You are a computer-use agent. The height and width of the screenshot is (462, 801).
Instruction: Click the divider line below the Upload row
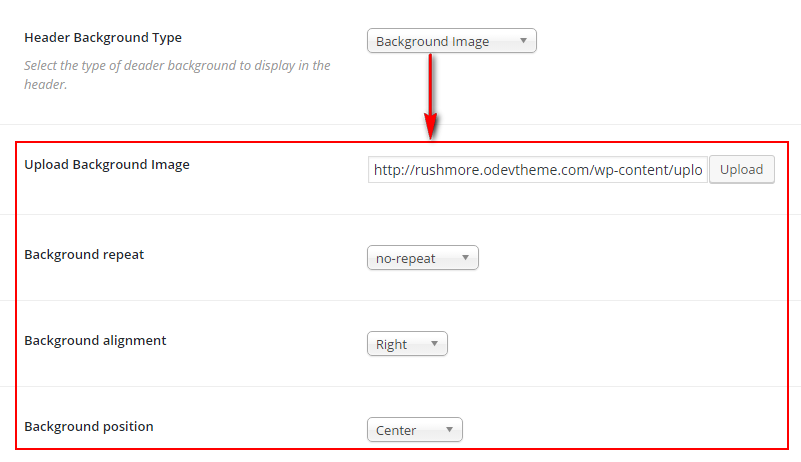[x=400, y=214]
